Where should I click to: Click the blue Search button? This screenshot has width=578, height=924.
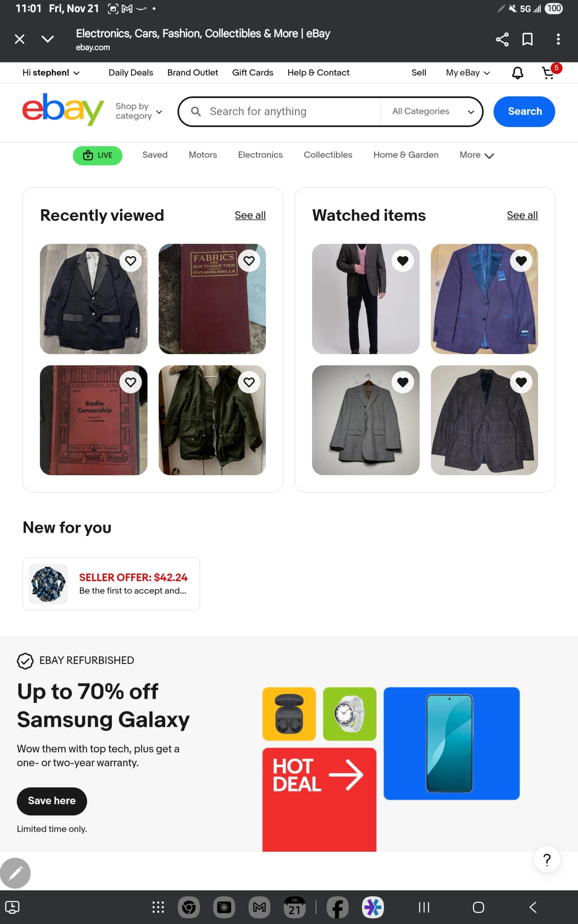click(524, 111)
